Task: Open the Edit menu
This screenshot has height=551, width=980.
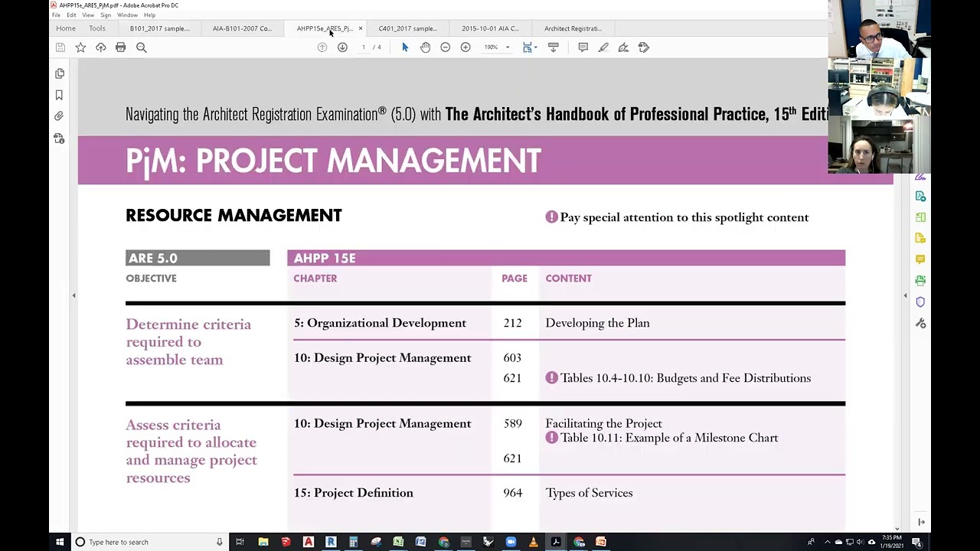Action: coord(71,15)
